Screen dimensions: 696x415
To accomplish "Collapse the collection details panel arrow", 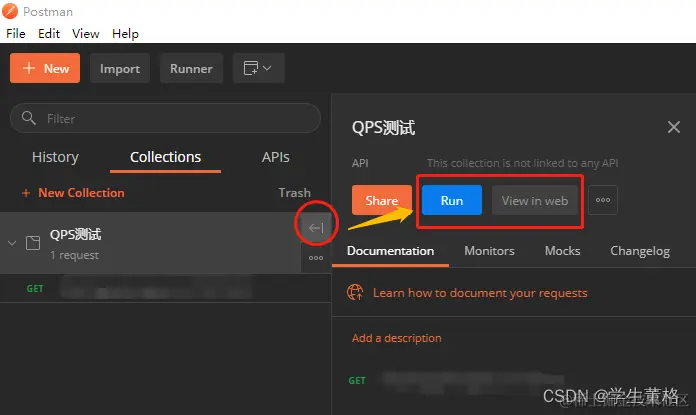I will coord(316,228).
